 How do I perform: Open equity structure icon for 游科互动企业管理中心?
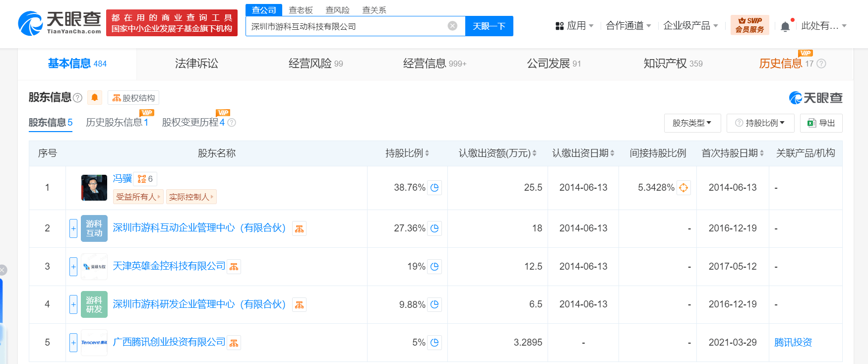click(x=299, y=228)
